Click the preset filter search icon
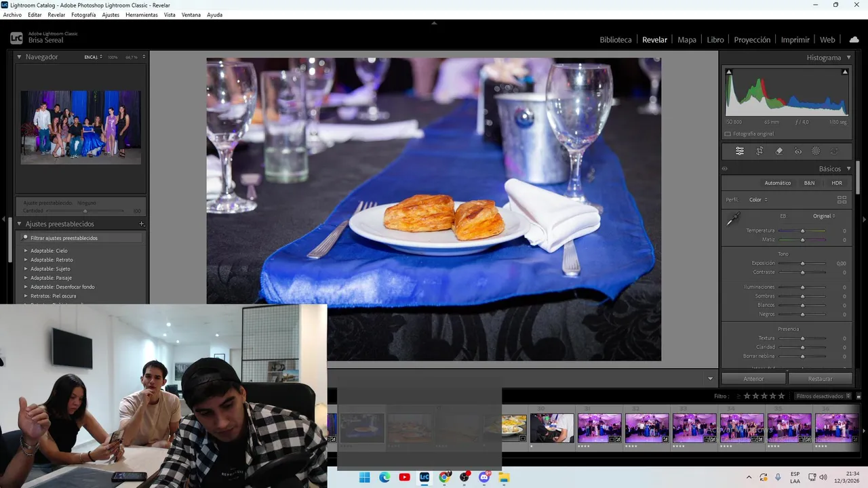Viewport: 868px width, 488px height. 25,238
